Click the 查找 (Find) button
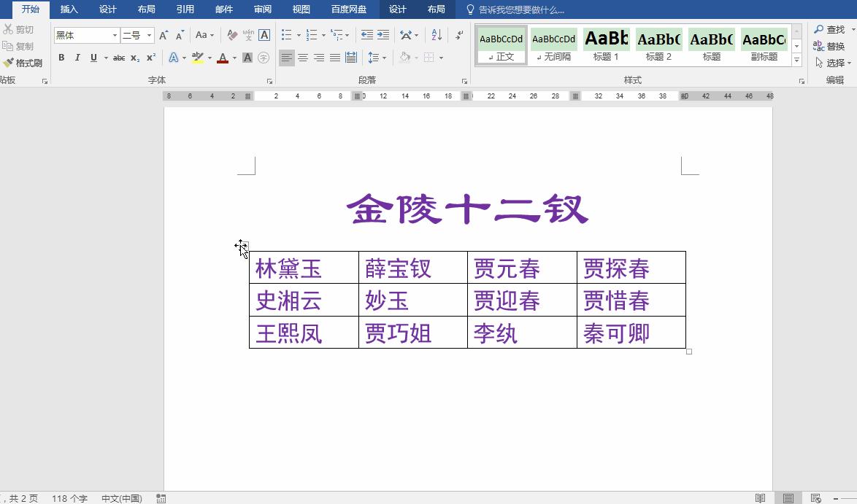Screen dimensions: 857x504 click(833, 30)
